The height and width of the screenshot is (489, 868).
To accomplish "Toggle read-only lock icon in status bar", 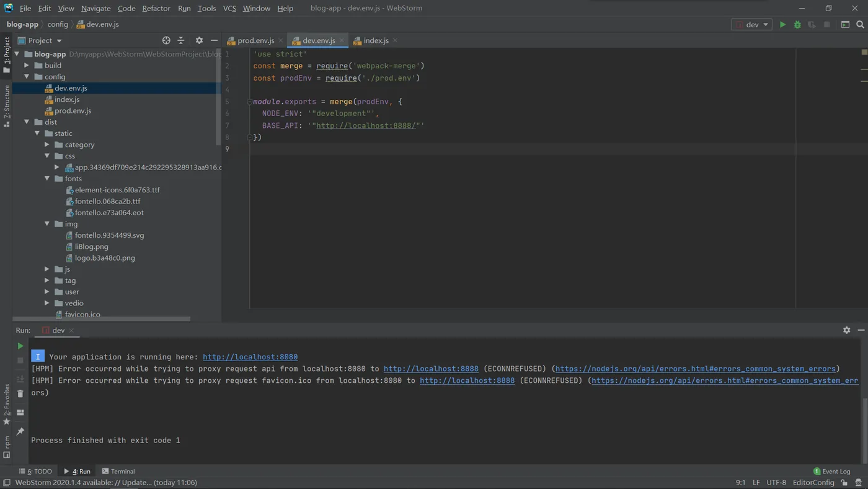I will (844, 482).
